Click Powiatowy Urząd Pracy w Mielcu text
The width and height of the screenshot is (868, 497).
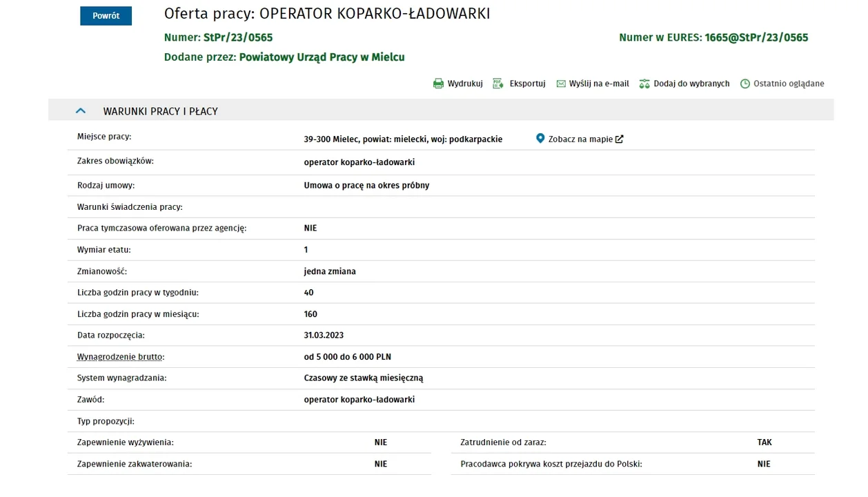322,57
